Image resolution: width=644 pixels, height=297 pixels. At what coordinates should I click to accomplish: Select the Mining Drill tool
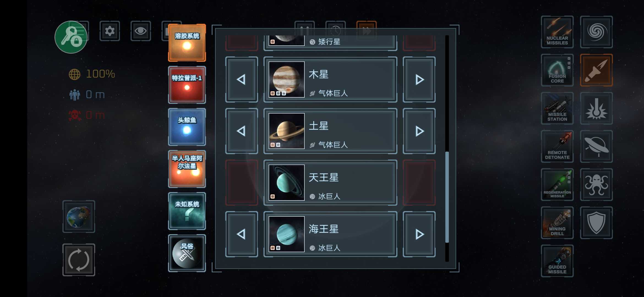pyautogui.click(x=557, y=223)
